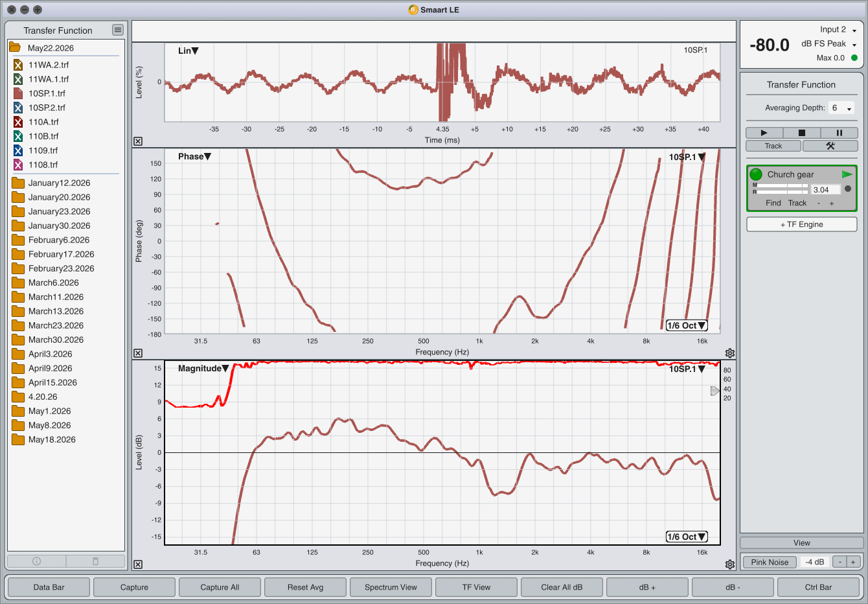
Task: Stop measurement with the stop button
Action: [x=801, y=132]
